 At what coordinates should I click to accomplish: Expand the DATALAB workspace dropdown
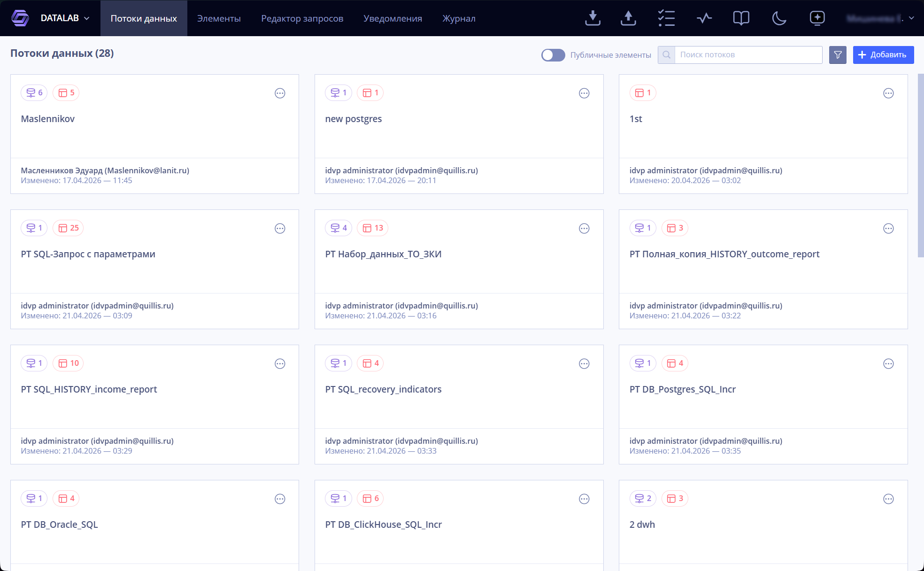point(65,18)
